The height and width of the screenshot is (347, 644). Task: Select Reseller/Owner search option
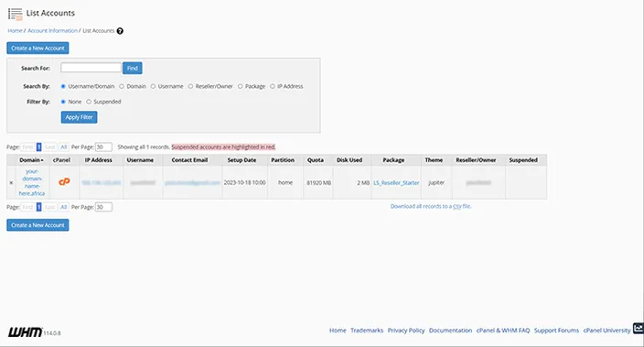coord(190,86)
